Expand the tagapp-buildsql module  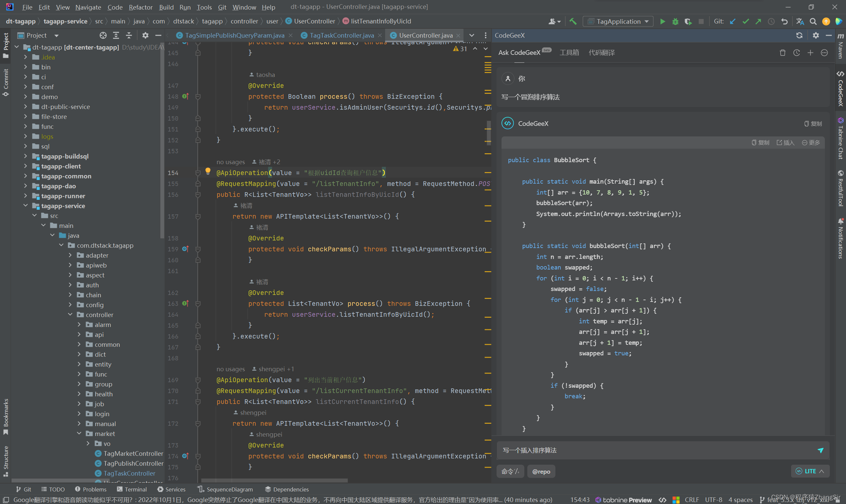(x=25, y=156)
